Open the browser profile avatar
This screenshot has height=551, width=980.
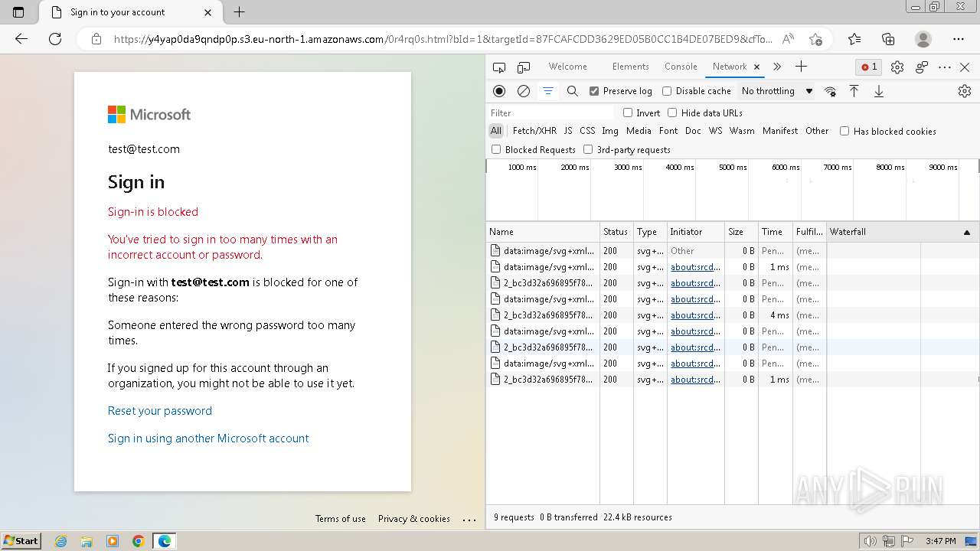point(923,39)
